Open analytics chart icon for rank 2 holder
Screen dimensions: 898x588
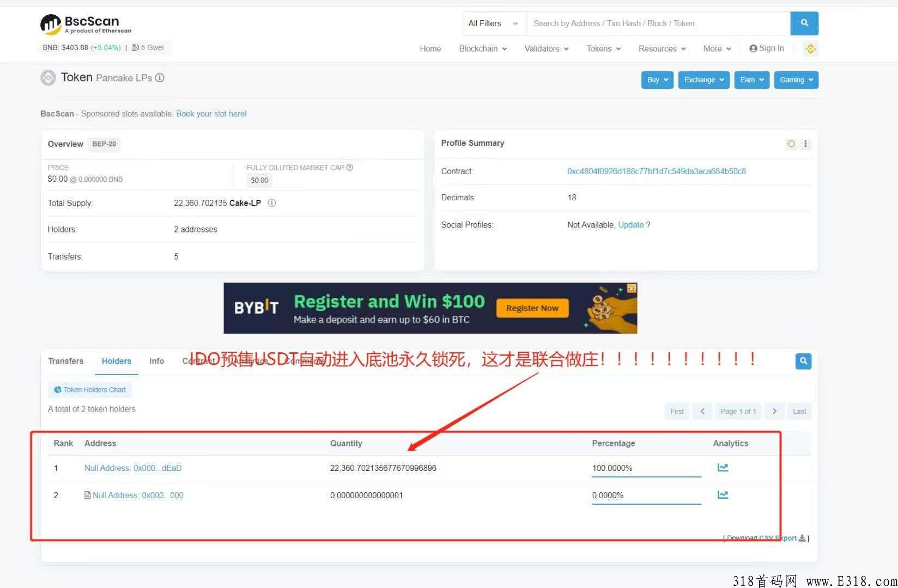(x=723, y=495)
